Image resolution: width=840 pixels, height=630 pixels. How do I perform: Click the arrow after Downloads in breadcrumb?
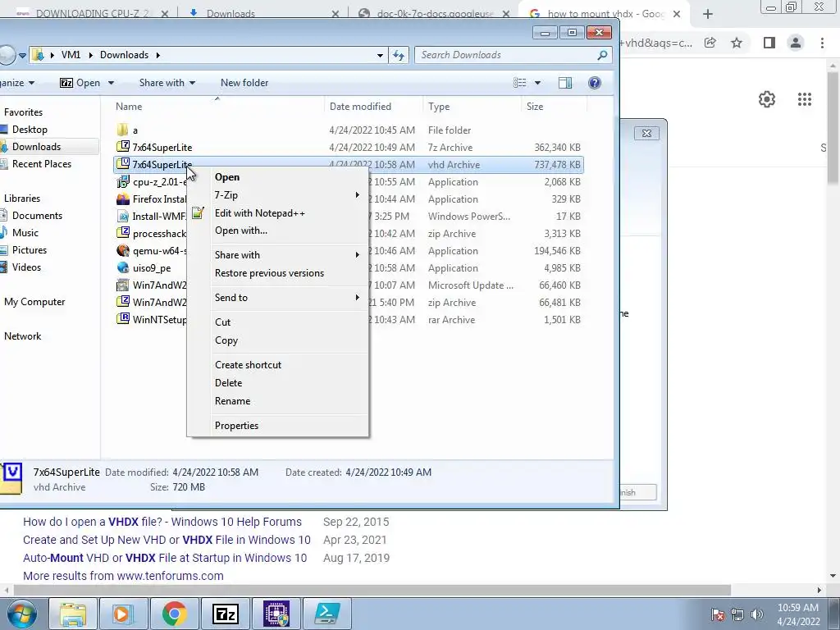pos(158,55)
